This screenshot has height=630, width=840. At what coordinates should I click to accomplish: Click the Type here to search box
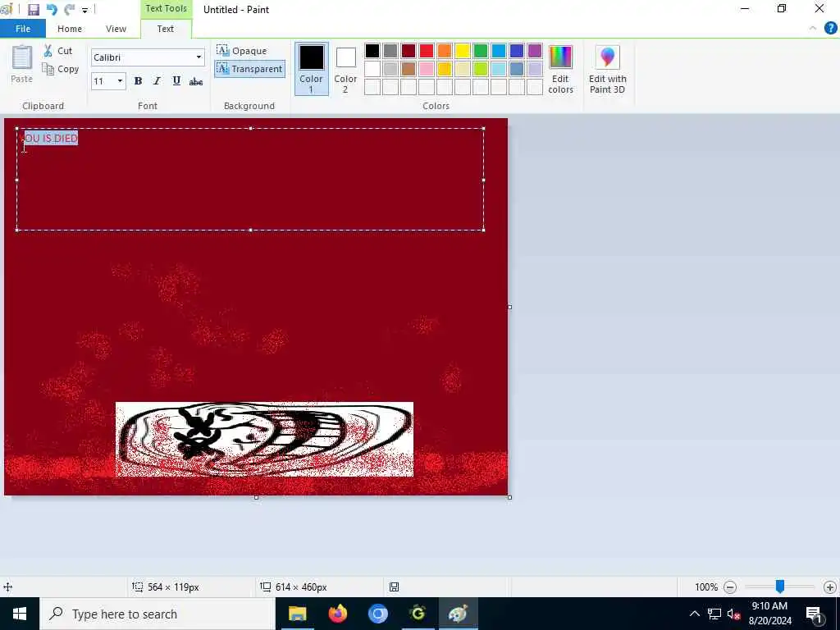(157, 614)
